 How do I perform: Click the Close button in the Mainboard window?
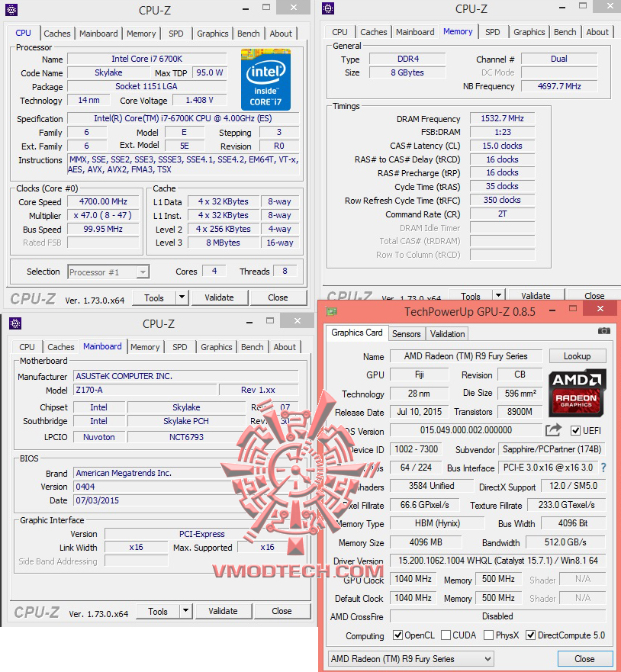pos(282,611)
